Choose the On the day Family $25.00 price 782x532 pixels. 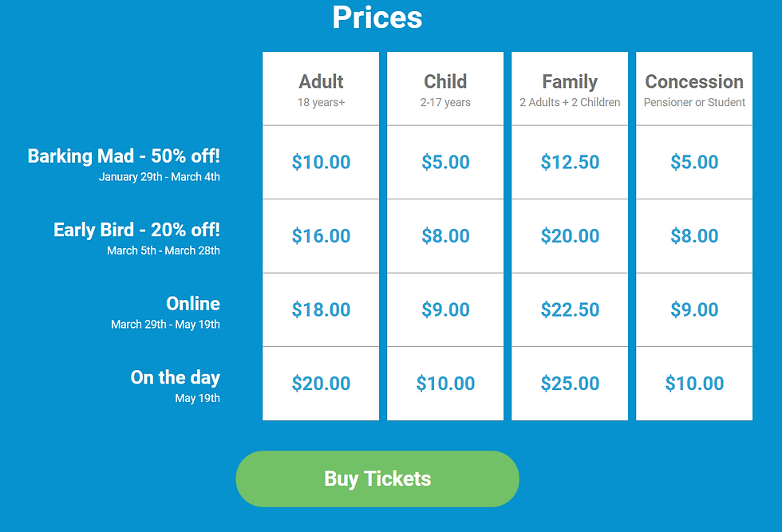[x=570, y=384]
